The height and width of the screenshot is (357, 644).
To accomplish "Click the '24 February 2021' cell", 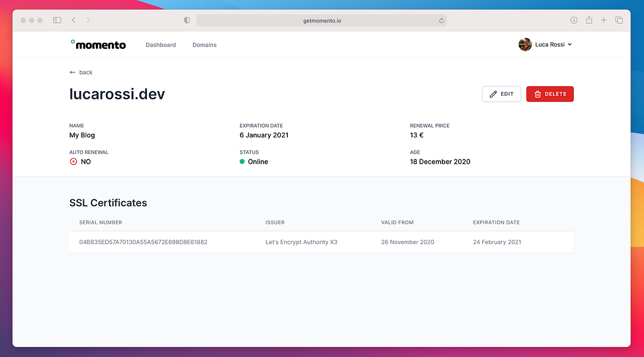I will (497, 242).
